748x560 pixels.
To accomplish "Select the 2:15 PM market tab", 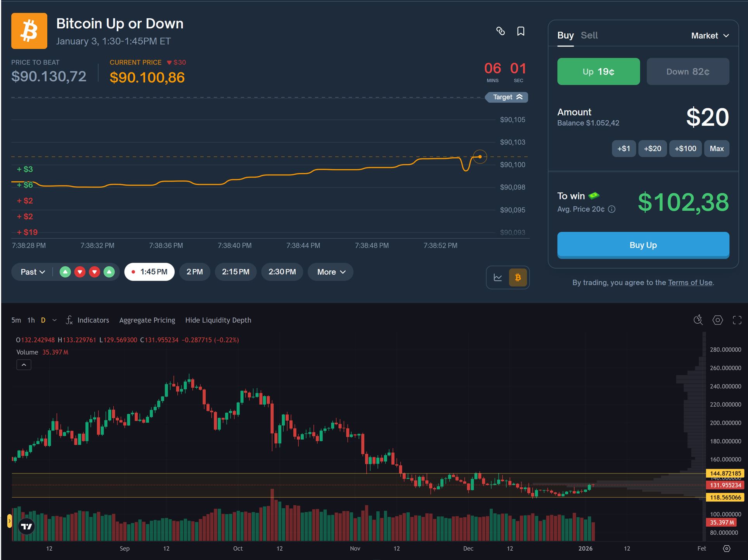I will pyautogui.click(x=235, y=272).
